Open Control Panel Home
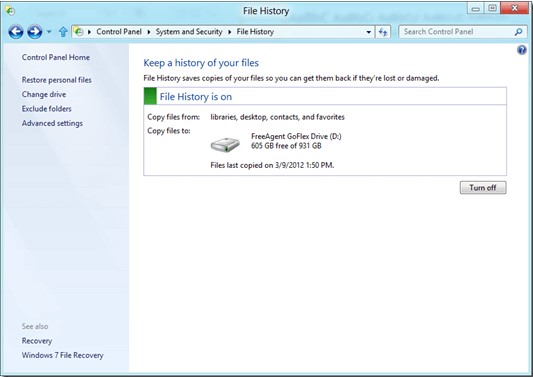533x377 pixels. [x=56, y=57]
